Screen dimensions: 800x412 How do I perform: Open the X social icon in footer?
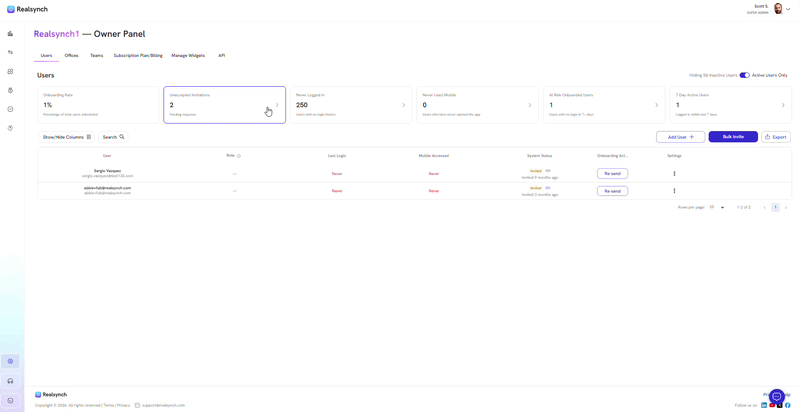point(780,405)
